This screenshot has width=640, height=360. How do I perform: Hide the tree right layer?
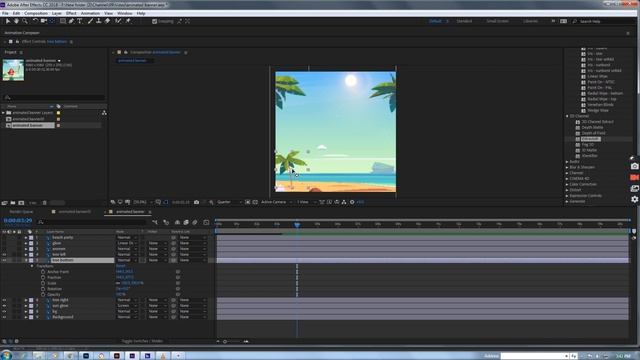point(4,300)
